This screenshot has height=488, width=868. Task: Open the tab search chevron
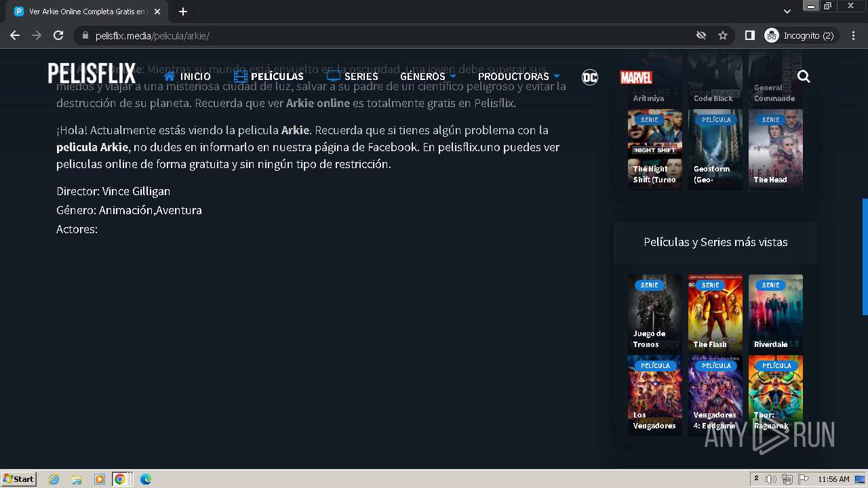[787, 12]
